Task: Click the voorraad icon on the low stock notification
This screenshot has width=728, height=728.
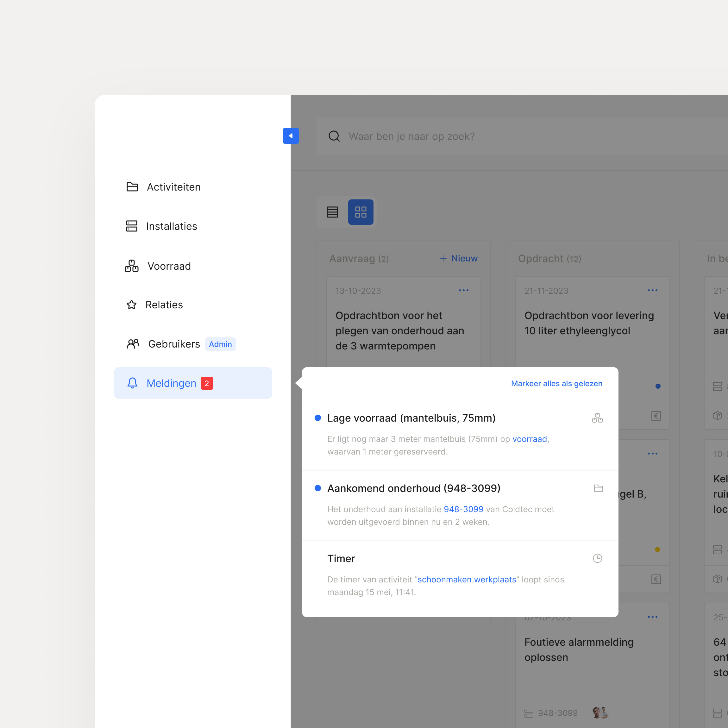Action: [x=597, y=417]
